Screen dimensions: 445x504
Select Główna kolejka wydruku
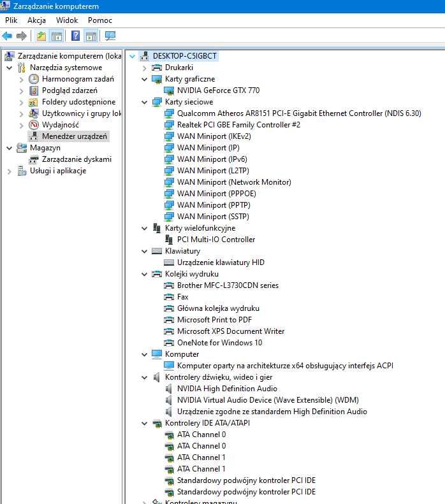218,308
